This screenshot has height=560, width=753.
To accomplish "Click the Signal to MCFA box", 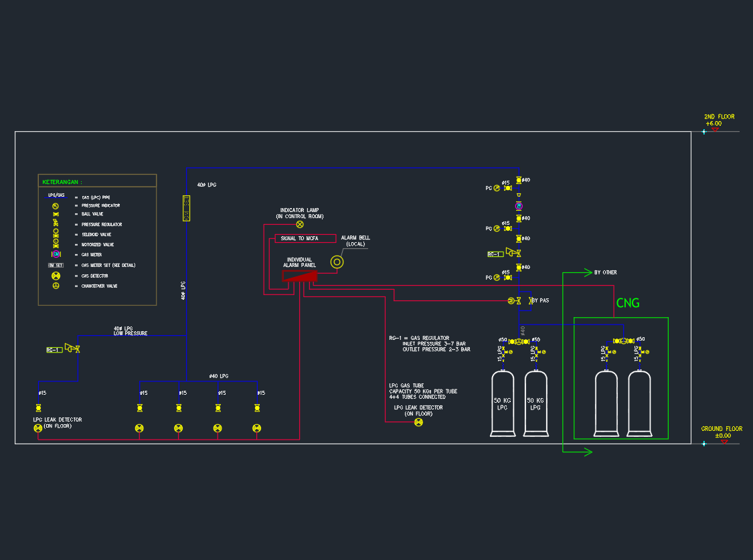I will 305,239.
